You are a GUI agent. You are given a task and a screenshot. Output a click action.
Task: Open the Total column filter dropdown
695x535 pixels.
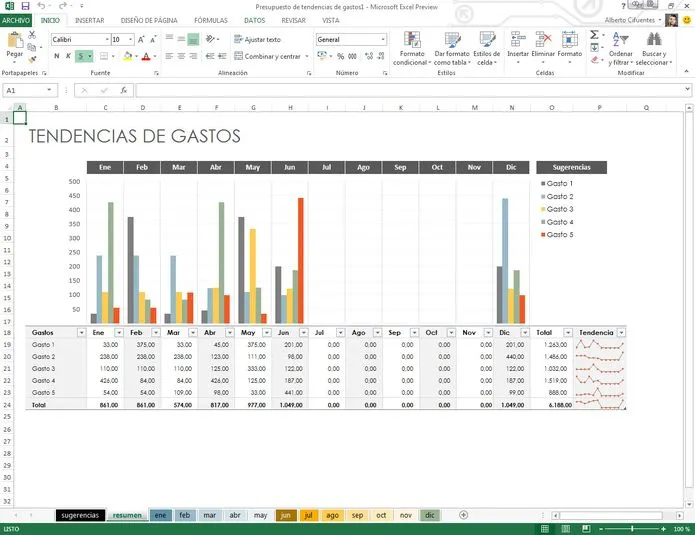pos(568,332)
